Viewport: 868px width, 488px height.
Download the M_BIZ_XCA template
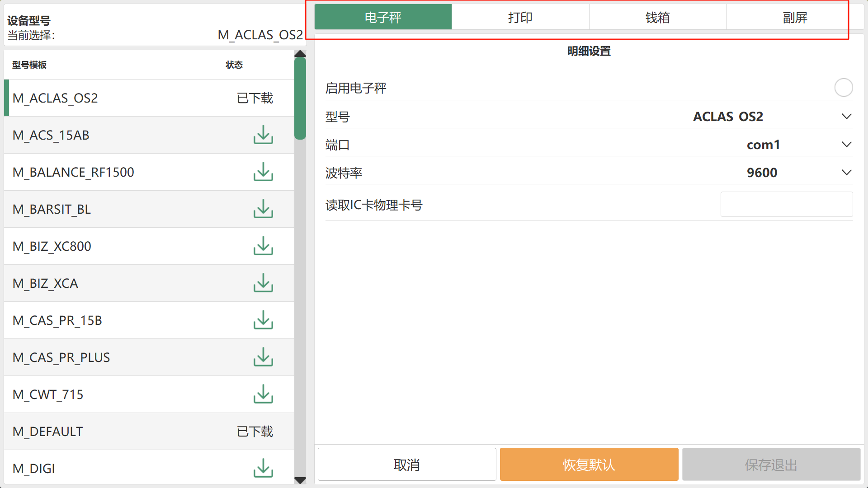(263, 283)
